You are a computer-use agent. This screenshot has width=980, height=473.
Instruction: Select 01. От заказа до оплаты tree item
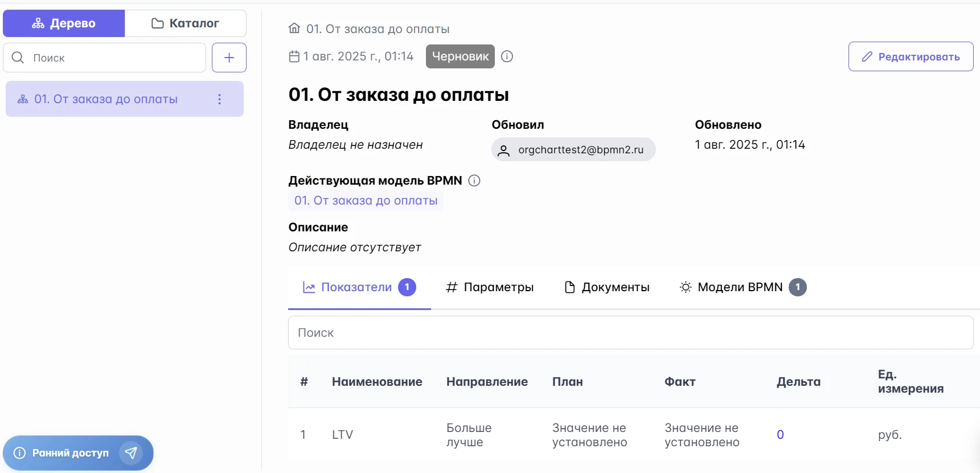pyautogui.click(x=106, y=99)
